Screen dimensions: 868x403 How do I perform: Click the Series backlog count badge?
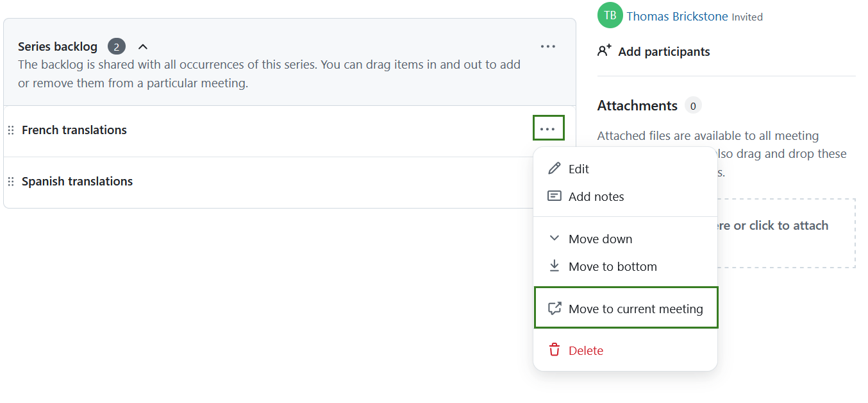tap(117, 46)
